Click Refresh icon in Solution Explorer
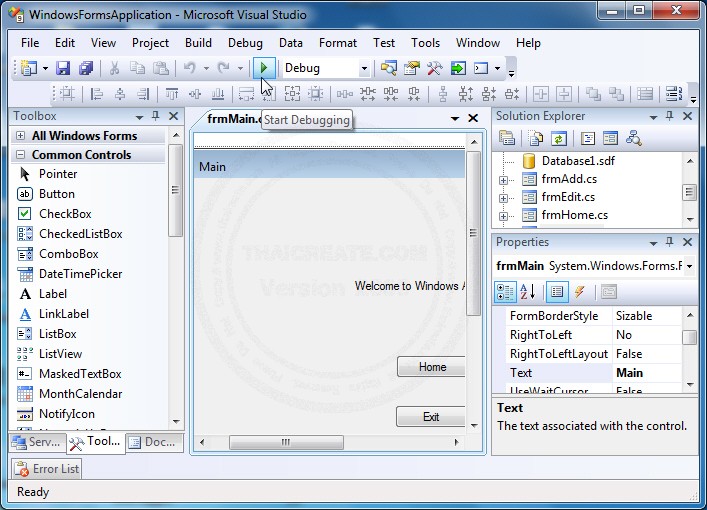This screenshot has height=510, width=707. tap(558, 138)
